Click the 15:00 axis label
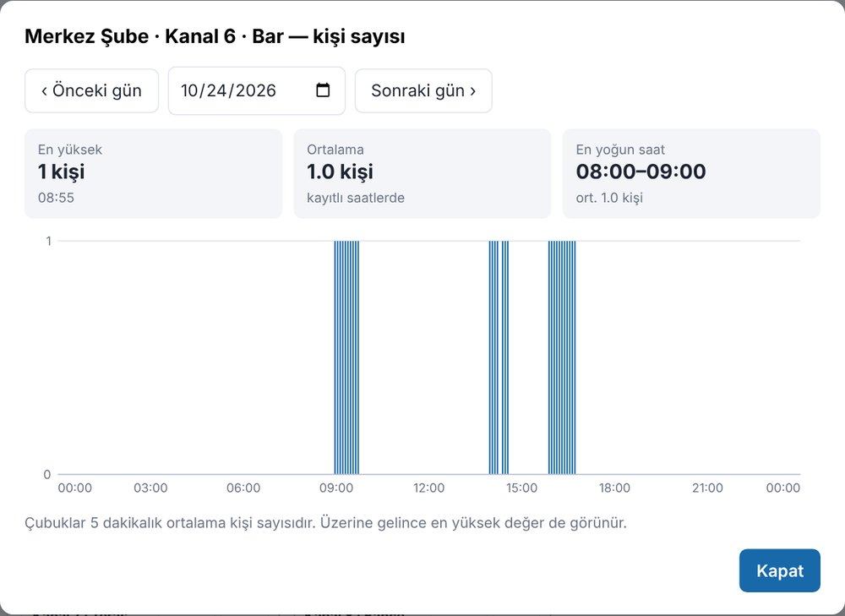845x616 pixels. (521, 488)
